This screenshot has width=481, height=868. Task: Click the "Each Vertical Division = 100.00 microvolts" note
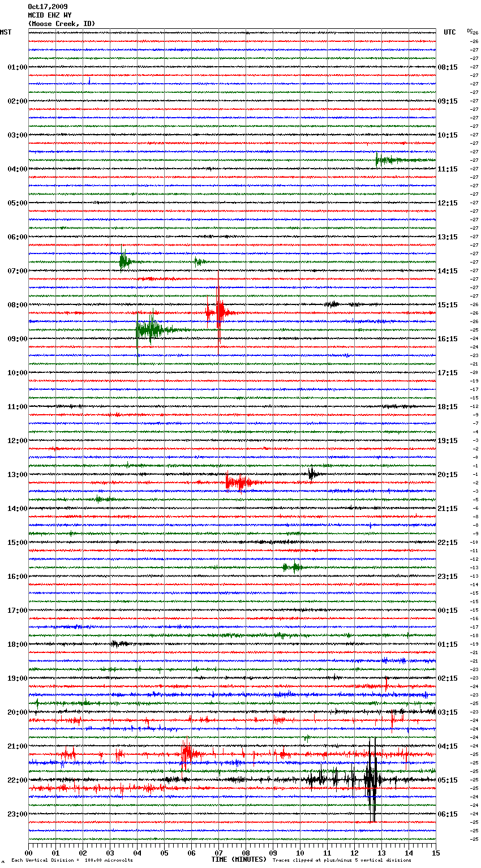(72, 861)
